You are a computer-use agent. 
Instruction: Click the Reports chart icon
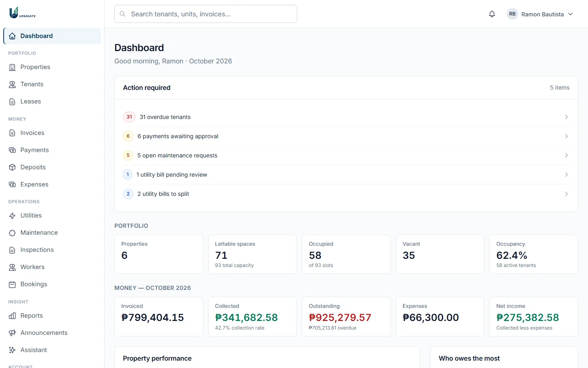[12, 316]
